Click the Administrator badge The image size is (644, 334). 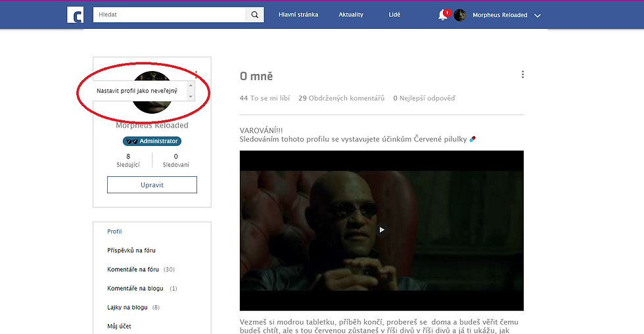pyautogui.click(x=152, y=141)
